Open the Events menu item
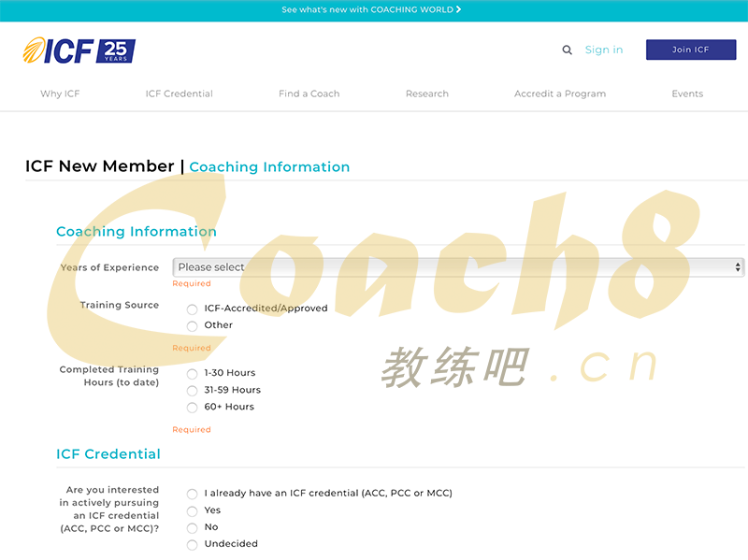Image resolution: width=748 pixels, height=560 pixels. click(x=686, y=93)
